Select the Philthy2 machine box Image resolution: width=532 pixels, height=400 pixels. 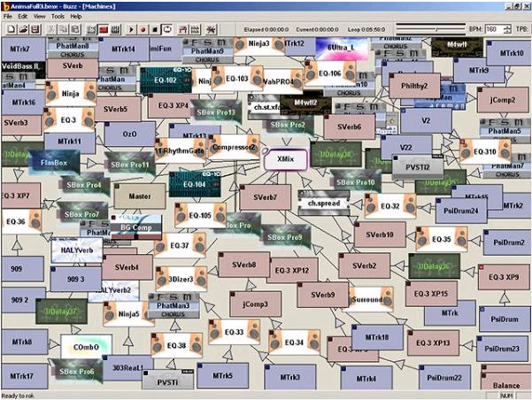[x=407, y=87]
